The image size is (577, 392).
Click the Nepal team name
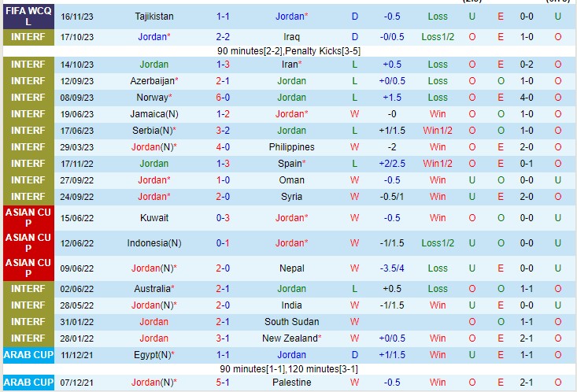[291, 268]
